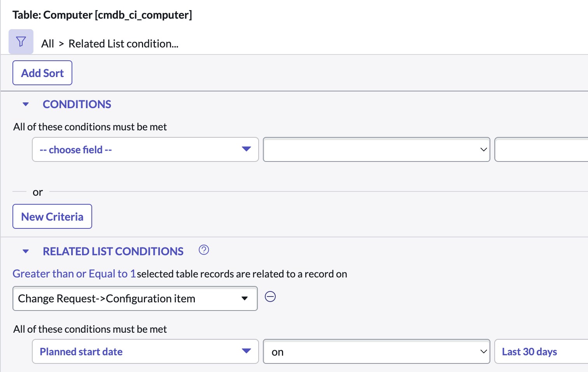Collapse the CONDITIONS section triangle
Image resolution: width=588 pixels, height=372 pixels.
click(25, 104)
